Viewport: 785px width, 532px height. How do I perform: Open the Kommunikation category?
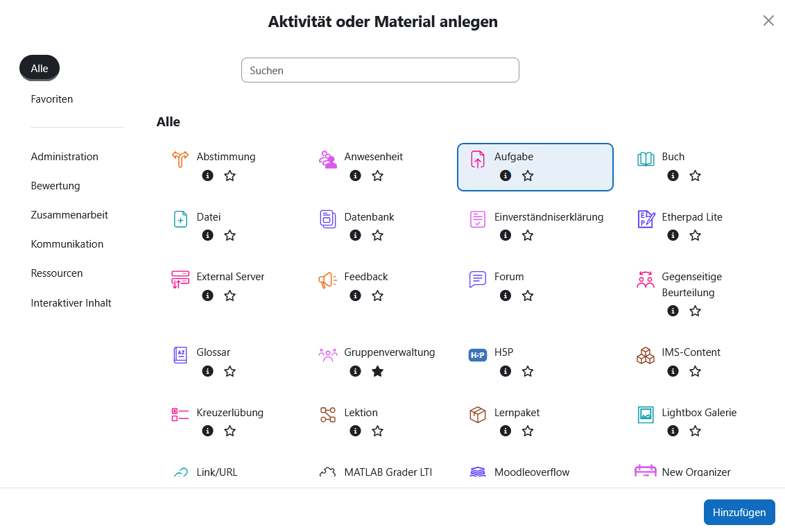pos(67,243)
